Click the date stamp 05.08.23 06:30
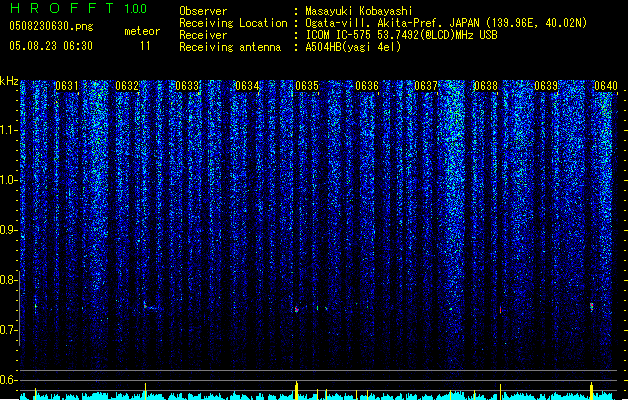The height and width of the screenshot is (400, 629). [x=51, y=46]
